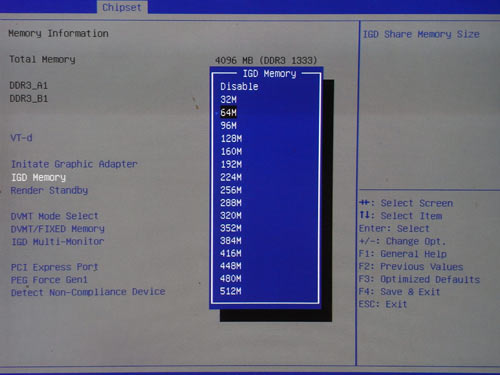Choose 256M shared memory size
The width and height of the screenshot is (500, 375).
231,190
